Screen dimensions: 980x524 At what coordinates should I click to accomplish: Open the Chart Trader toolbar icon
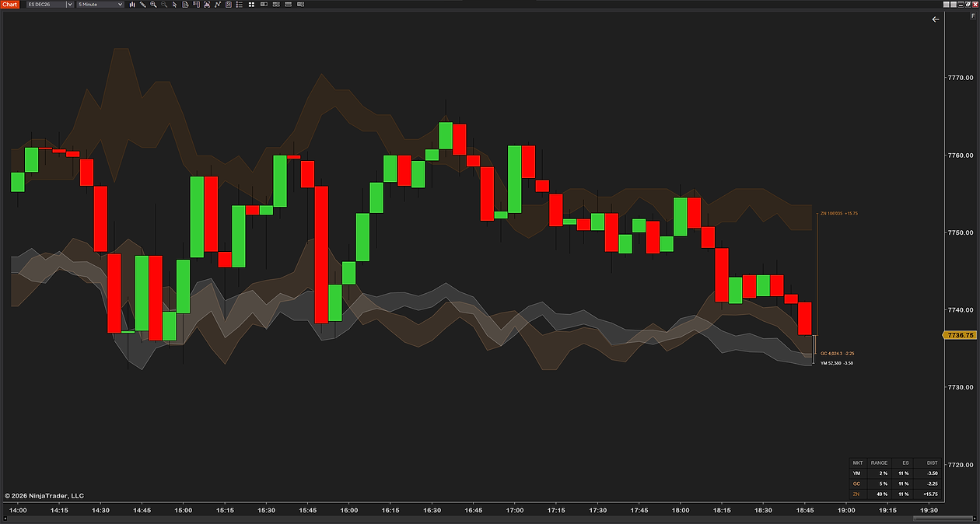pos(196,5)
